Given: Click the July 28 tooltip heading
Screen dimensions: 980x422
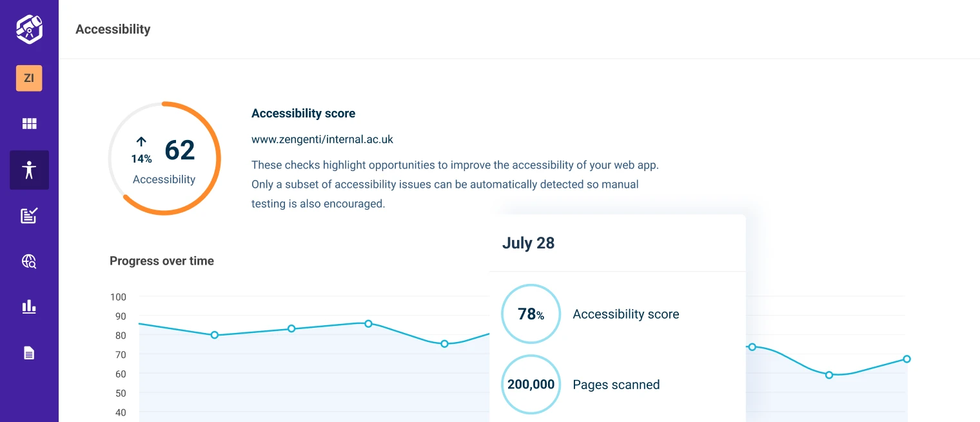Looking at the screenshot, I should (x=528, y=243).
